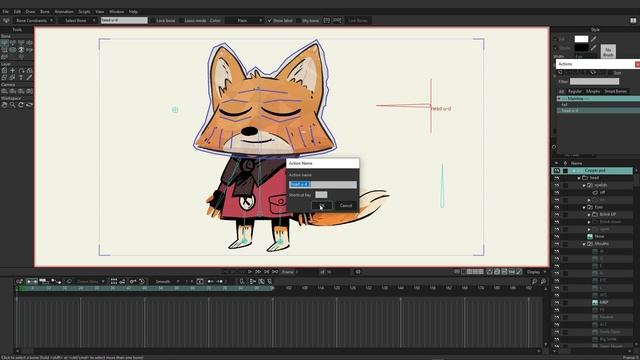The width and height of the screenshot is (640, 360).
Task: Switch to the Smart Bones tab in Actions
Action: click(x=616, y=91)
